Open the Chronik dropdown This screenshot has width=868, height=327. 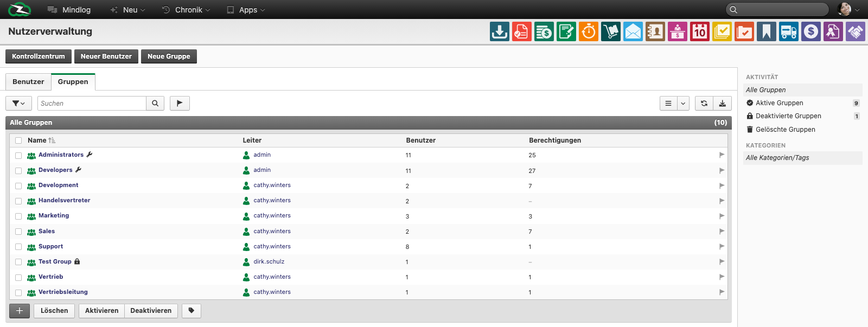[186, 10]
